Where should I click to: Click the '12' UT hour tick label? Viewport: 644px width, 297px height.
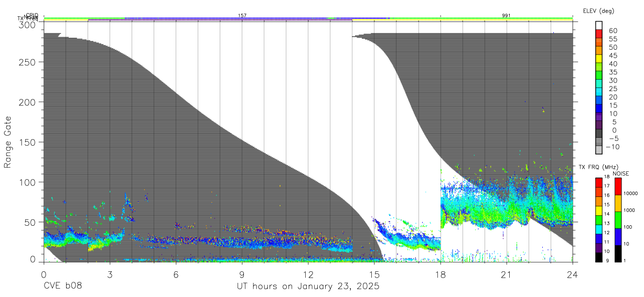coord(308,274)
